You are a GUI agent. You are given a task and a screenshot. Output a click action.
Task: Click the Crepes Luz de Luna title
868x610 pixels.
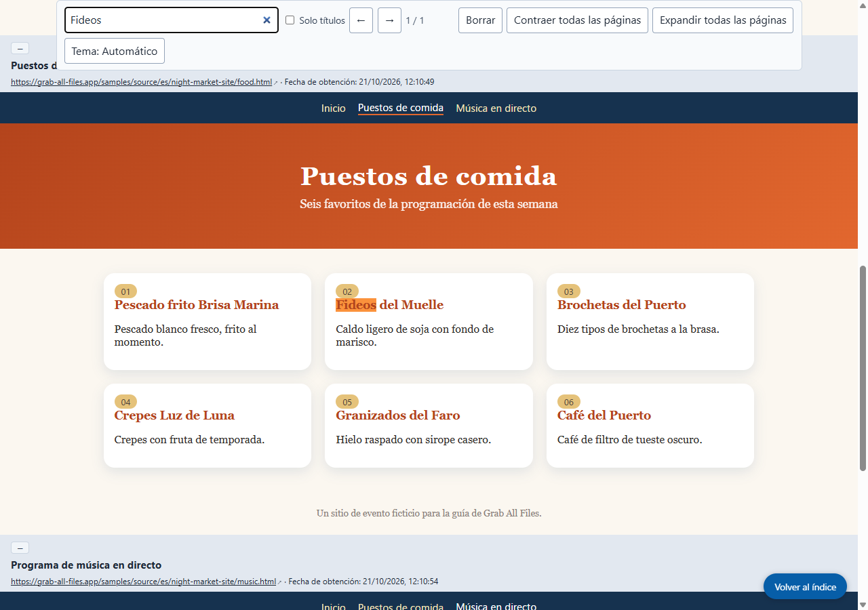point(174,415)
